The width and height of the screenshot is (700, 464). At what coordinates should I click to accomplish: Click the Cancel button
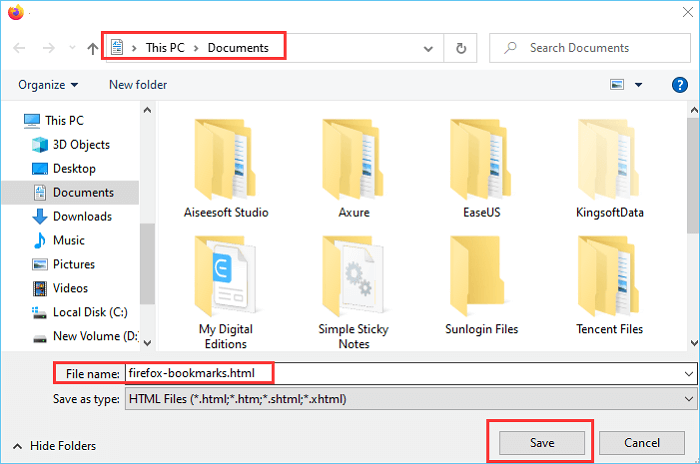point(642,443)
